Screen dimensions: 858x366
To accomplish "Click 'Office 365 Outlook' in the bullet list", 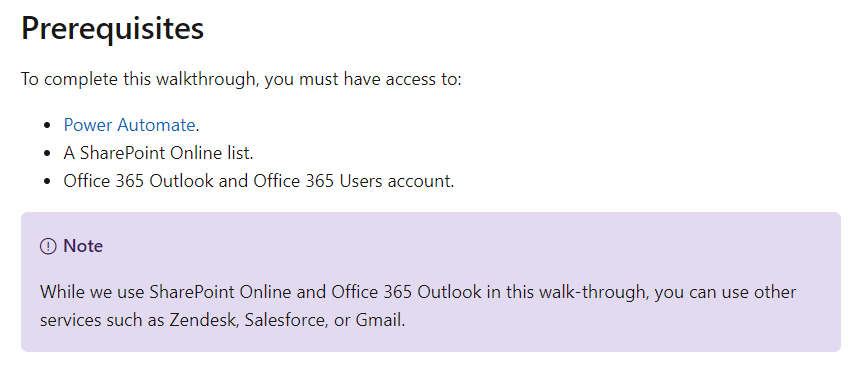I will coord(138,181).
